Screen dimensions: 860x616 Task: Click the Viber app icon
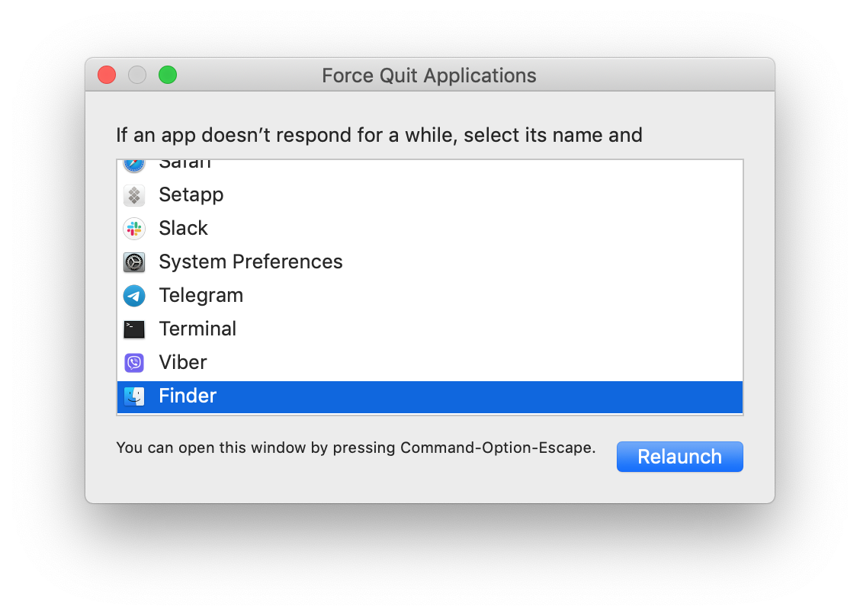134,363
